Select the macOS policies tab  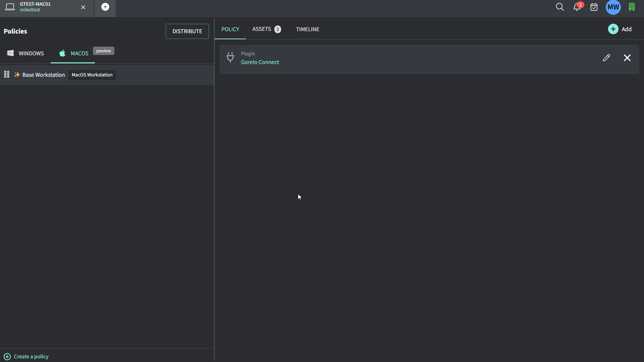(74, 53)
